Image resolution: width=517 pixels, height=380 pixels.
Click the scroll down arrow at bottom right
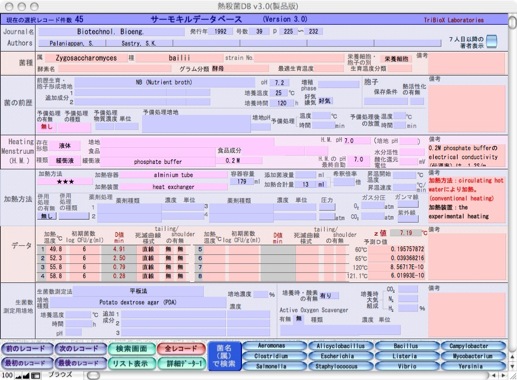pos(513,367)
